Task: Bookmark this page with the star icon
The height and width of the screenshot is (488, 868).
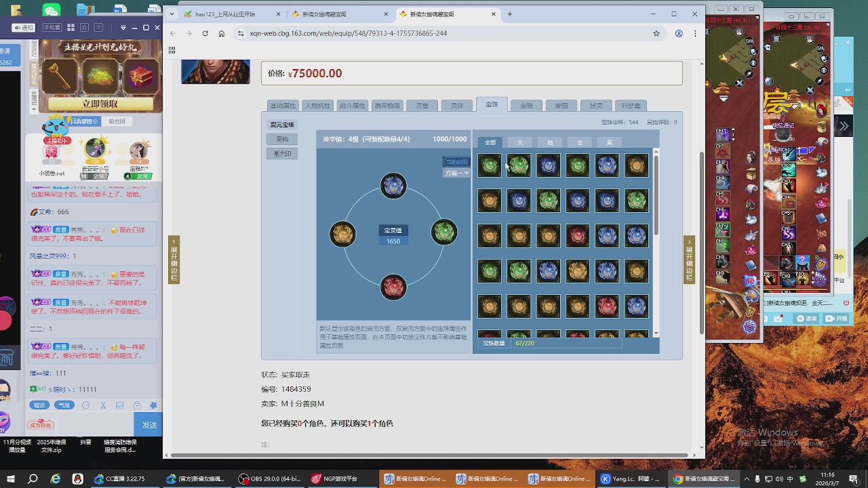Action: pos(656,33)
